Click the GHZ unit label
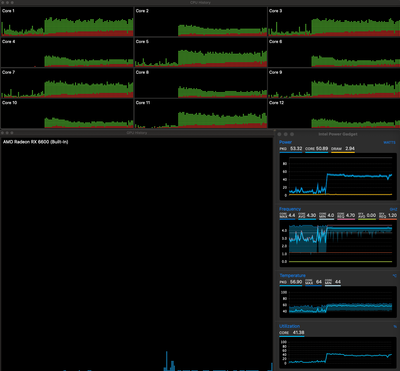 click(393, 209)
